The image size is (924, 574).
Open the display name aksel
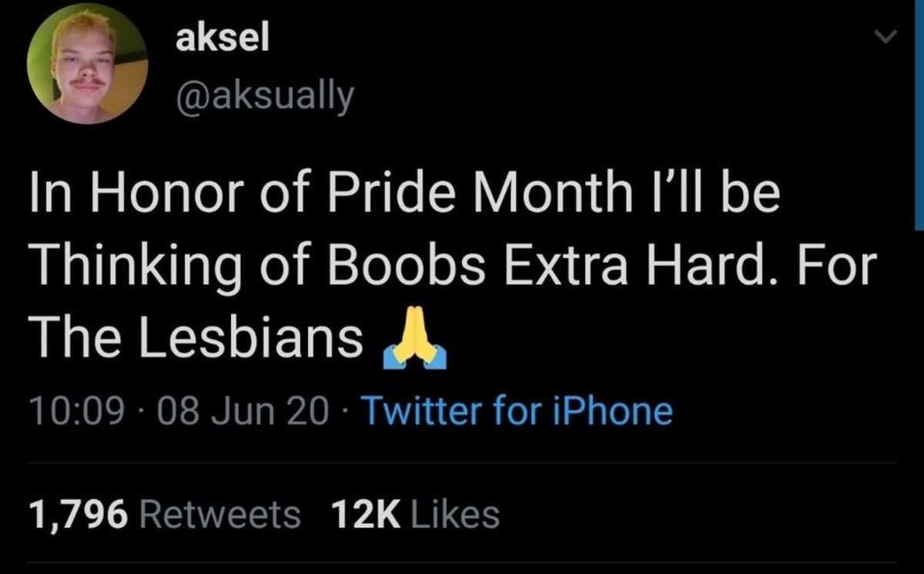223,40
